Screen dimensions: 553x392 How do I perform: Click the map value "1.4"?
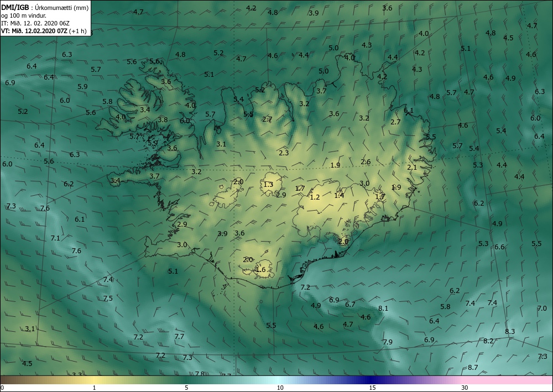tap(339, 195)
